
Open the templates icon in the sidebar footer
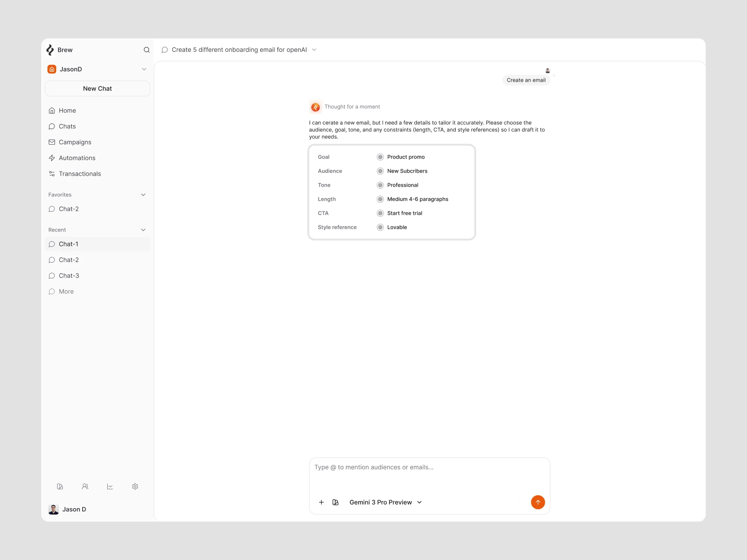click(60, 487)
